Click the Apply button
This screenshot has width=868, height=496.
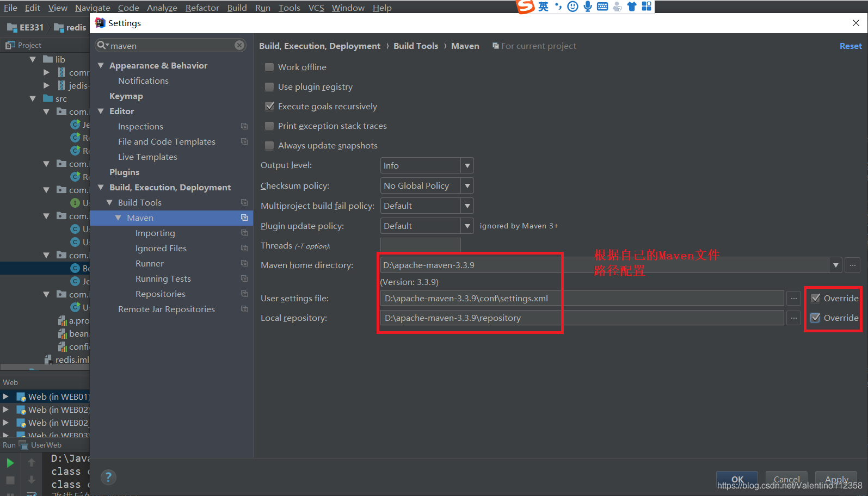coord(836,479)
